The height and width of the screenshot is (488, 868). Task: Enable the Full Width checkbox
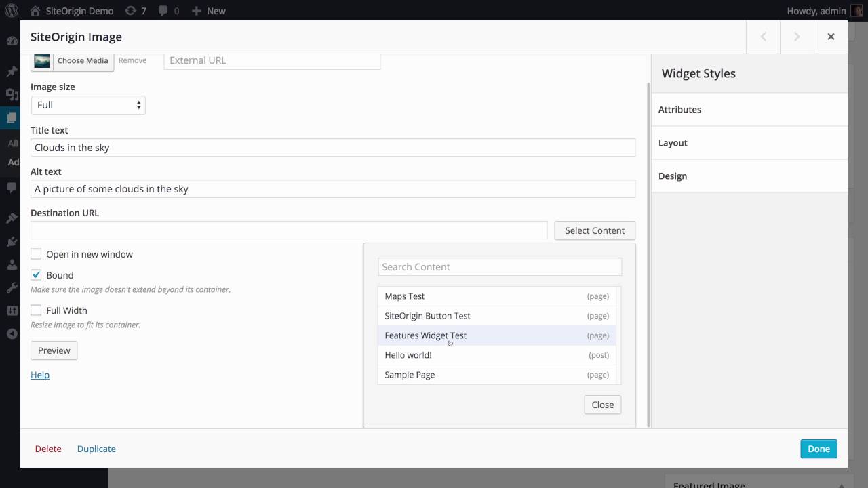point(36,310)
